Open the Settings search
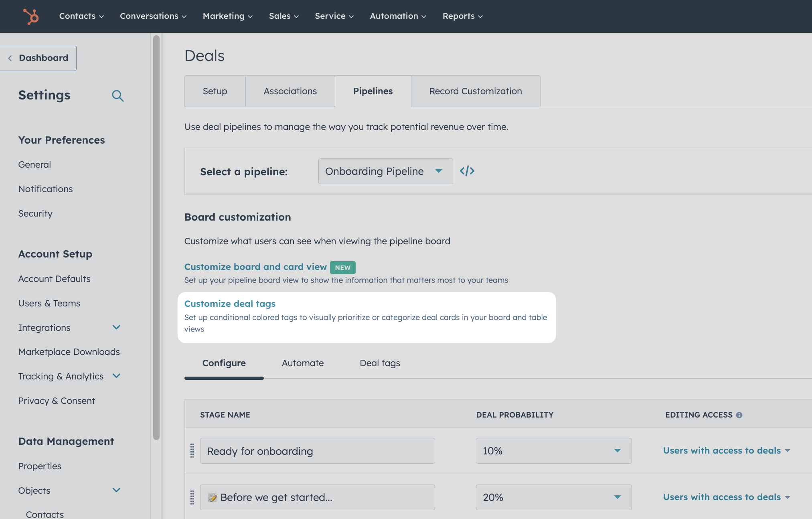The height and width of the screenshot is (519, 812). 117,96
